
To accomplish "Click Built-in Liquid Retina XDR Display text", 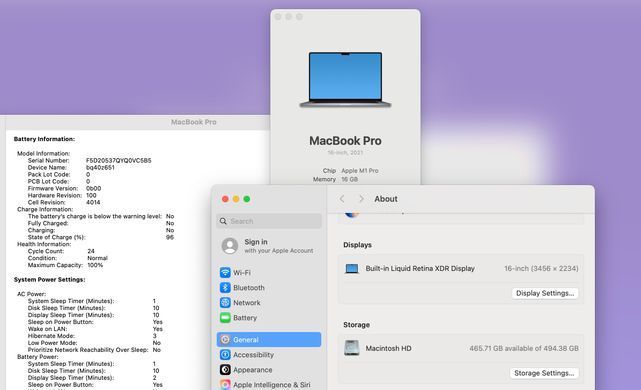I will (x=420, y=269).
